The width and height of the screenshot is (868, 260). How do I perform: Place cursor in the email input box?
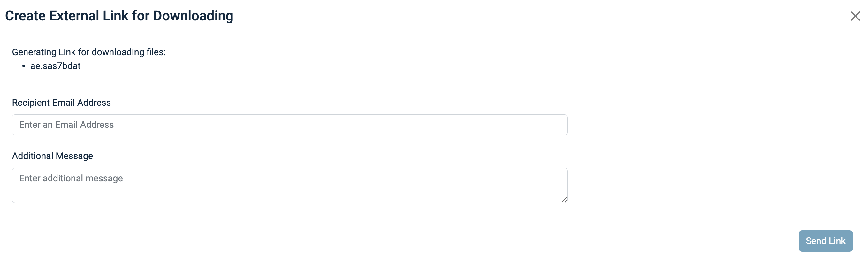pos(289,125)
